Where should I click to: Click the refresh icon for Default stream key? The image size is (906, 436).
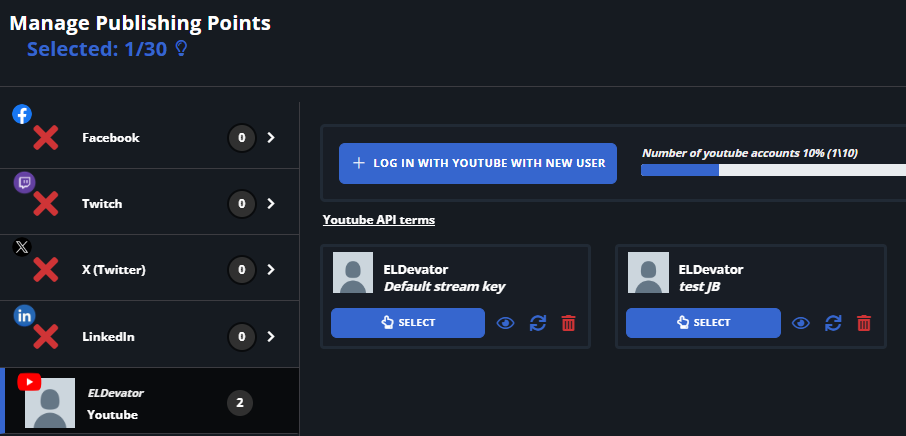[537, 323]
